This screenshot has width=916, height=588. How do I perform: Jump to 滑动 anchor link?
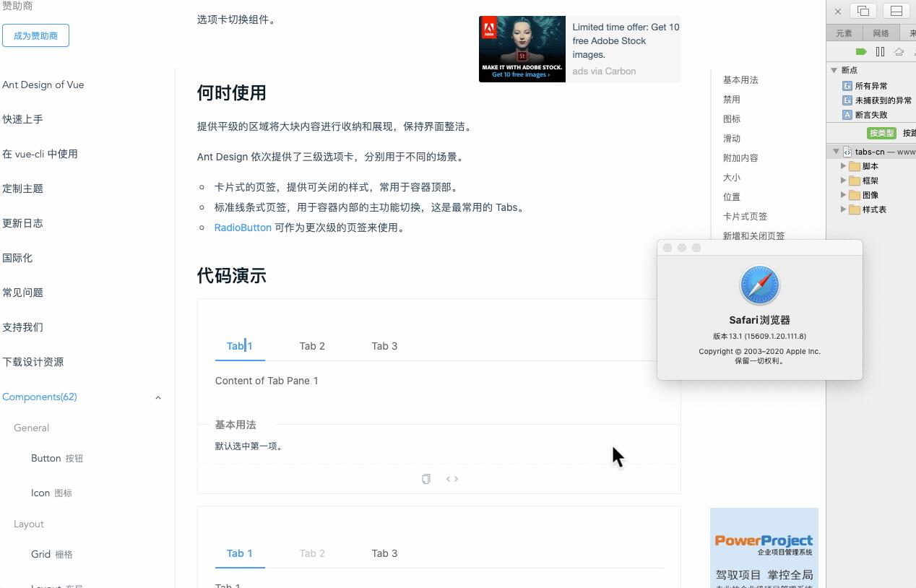[x=732, y=139]
